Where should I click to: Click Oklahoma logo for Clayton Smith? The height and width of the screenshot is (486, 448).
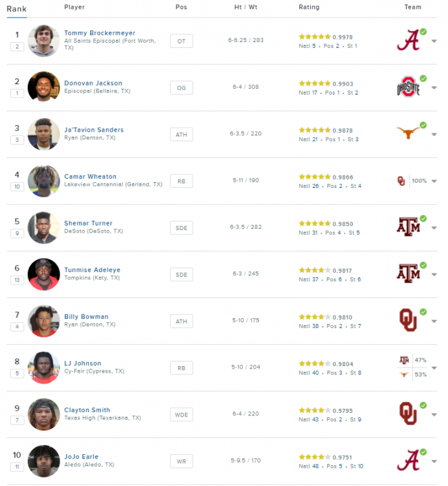(x=408, y=414)
